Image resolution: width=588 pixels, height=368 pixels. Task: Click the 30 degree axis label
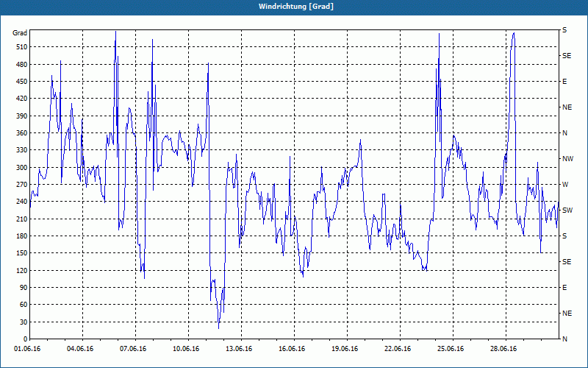(24, 322)
